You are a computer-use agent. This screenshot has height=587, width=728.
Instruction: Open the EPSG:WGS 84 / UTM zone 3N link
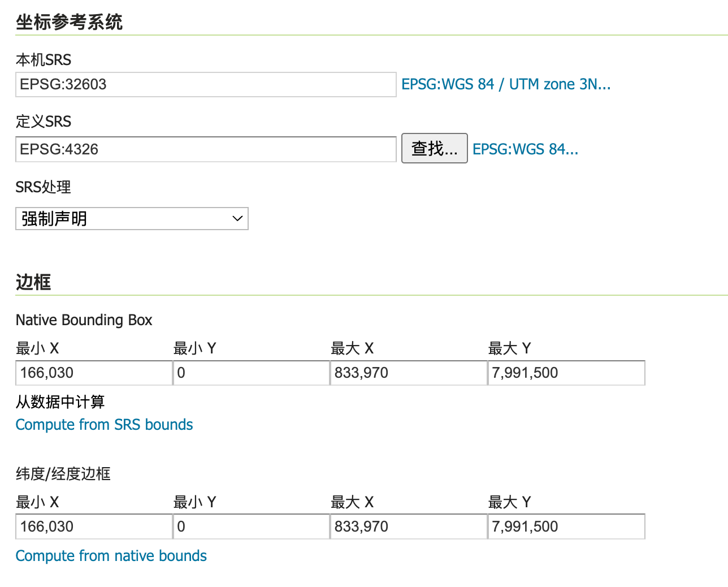pos(505,84)
